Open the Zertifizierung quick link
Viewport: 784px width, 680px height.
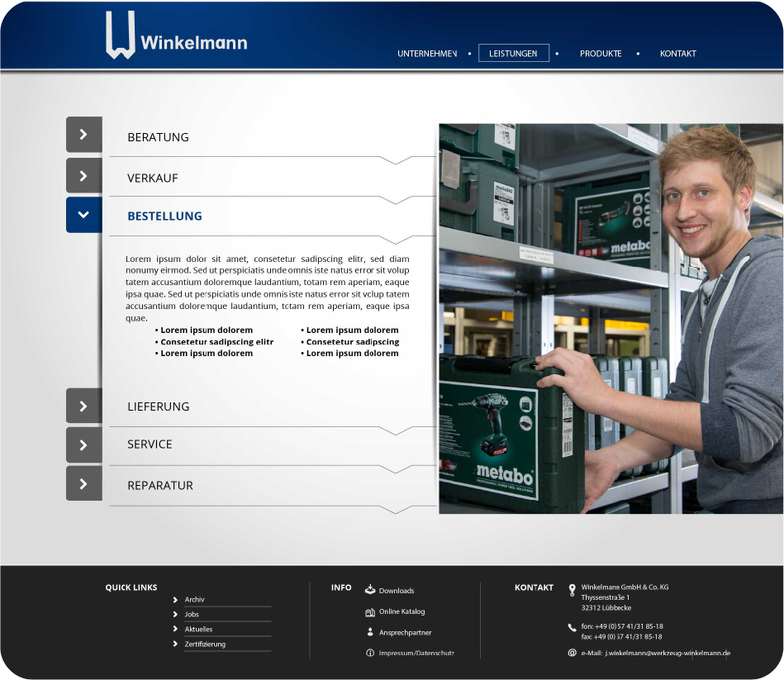[x=205, y=644]
